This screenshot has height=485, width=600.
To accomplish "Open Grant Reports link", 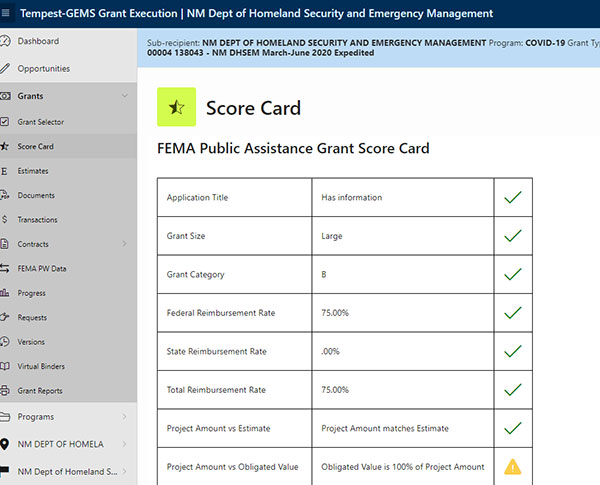I will [x=40, y=391].
